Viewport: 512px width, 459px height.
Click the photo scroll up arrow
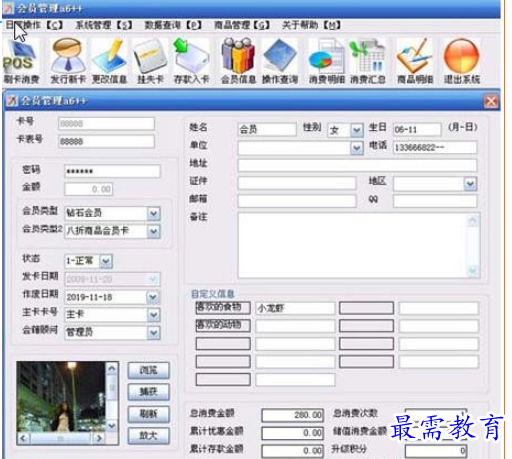(x=112, y=368)
